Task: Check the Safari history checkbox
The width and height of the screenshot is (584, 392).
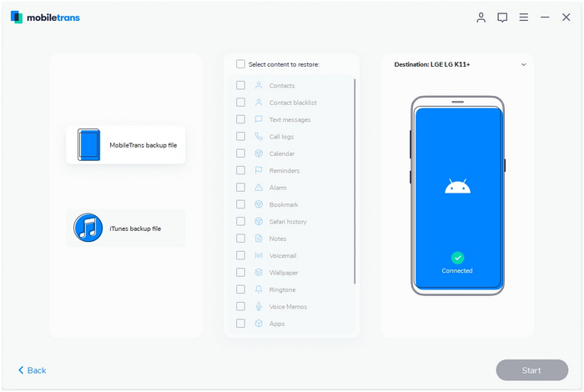Action: coord(240,222)
